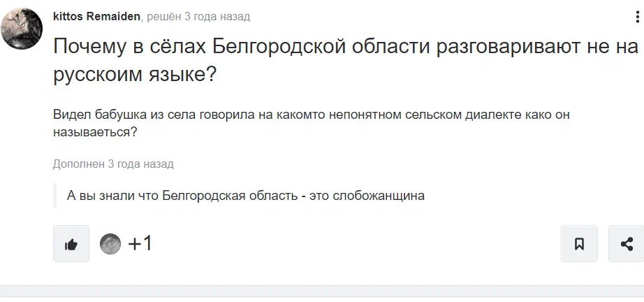
Task: Click the word "называеться?" in the description
Action: click(94, 131)
